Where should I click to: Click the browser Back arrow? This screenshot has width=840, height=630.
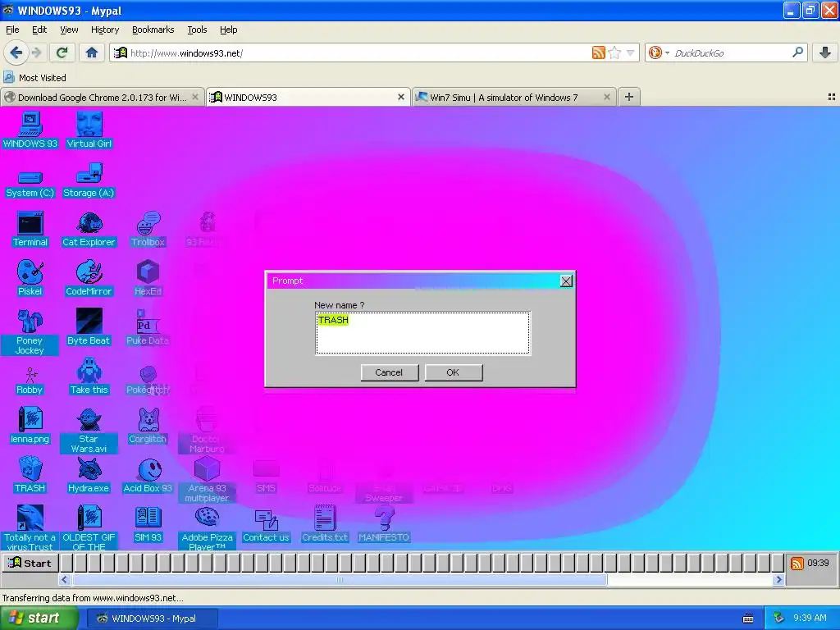point(16,52)
